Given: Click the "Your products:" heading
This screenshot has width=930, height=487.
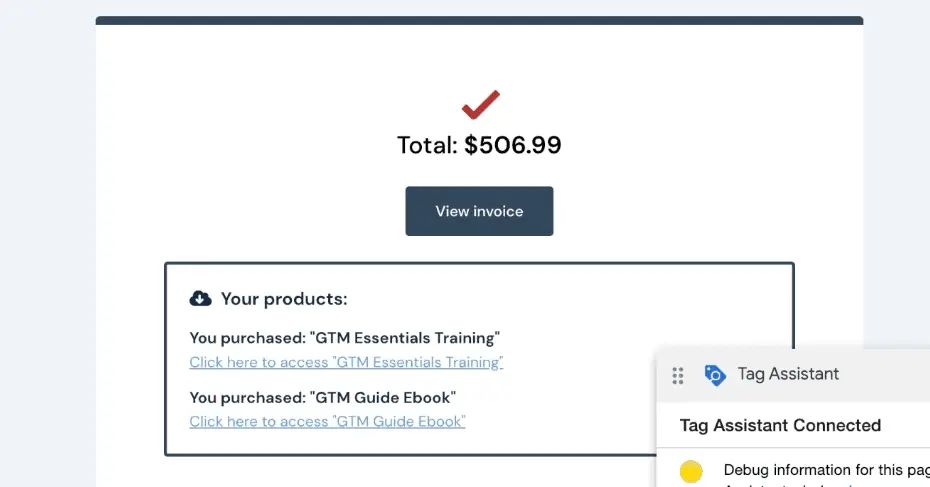Looking at the screenshot, I should pyautogui.click(x=284, y=299).
